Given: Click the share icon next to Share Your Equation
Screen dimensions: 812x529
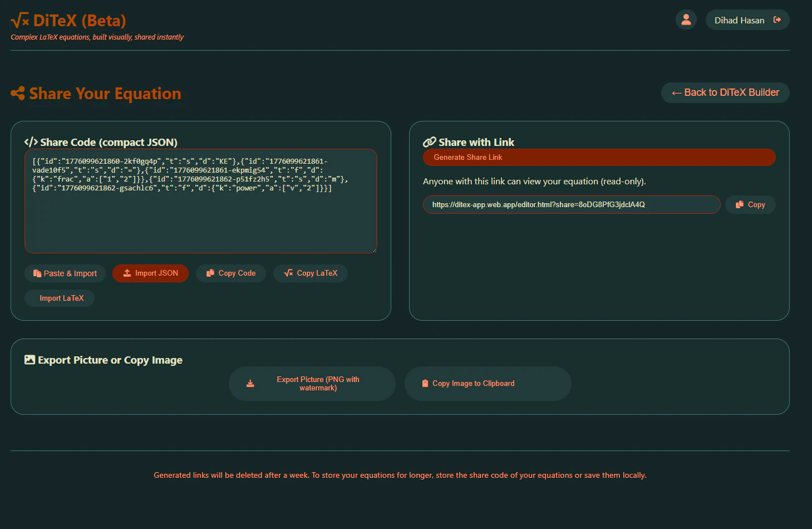Looking at the screenshot, I should (18, 93).
